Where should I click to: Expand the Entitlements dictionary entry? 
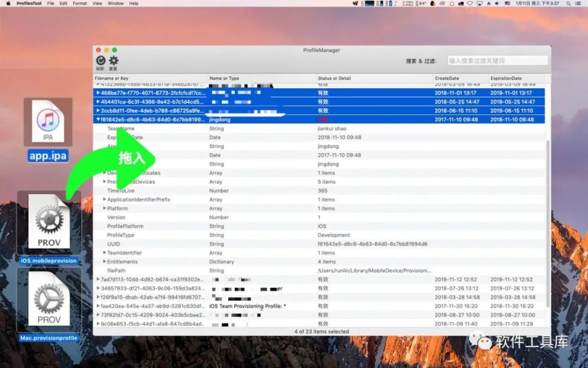[x=105, y=262]
